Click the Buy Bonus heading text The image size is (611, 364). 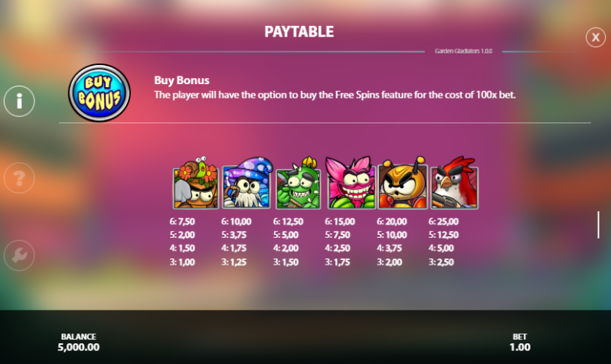click(x=181, y=80)
